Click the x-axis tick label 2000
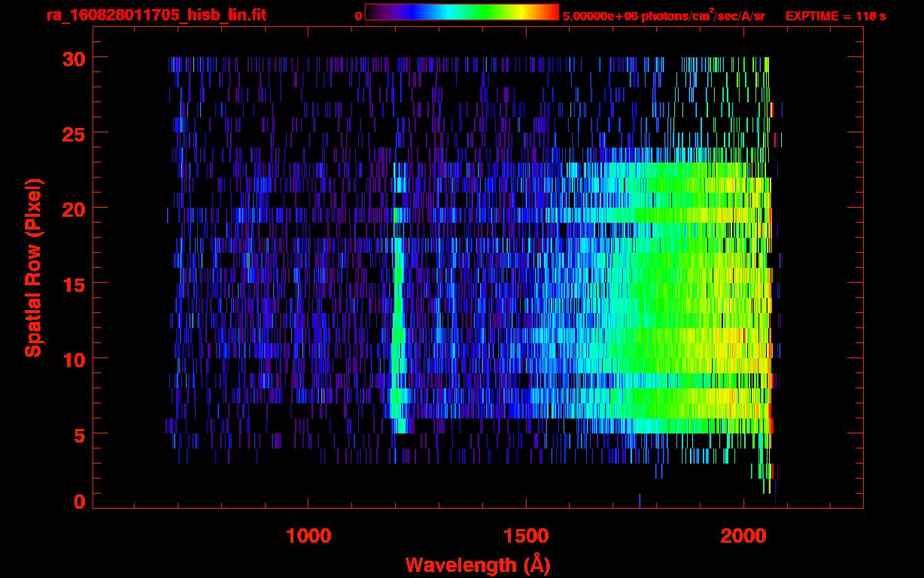924x578 pixels. [x=743, y=536]
